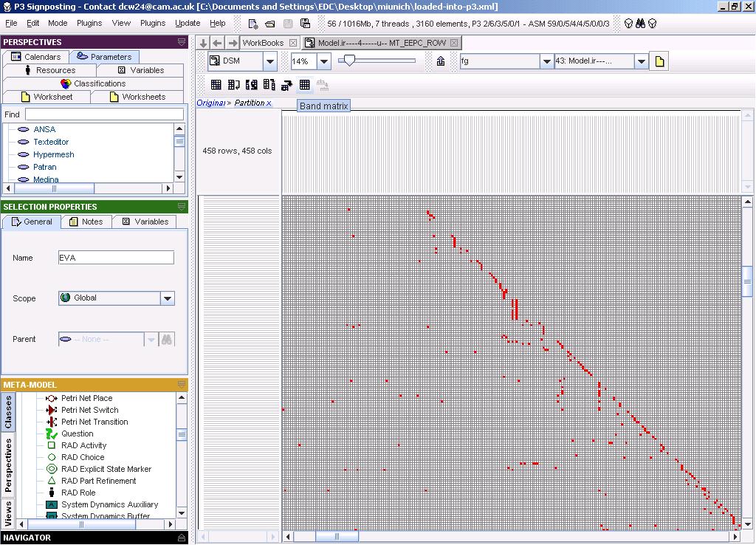This screenshot has height=545, width=756.
Task: Open the 14% zoom level dropdown
Action: pos(323,62)
